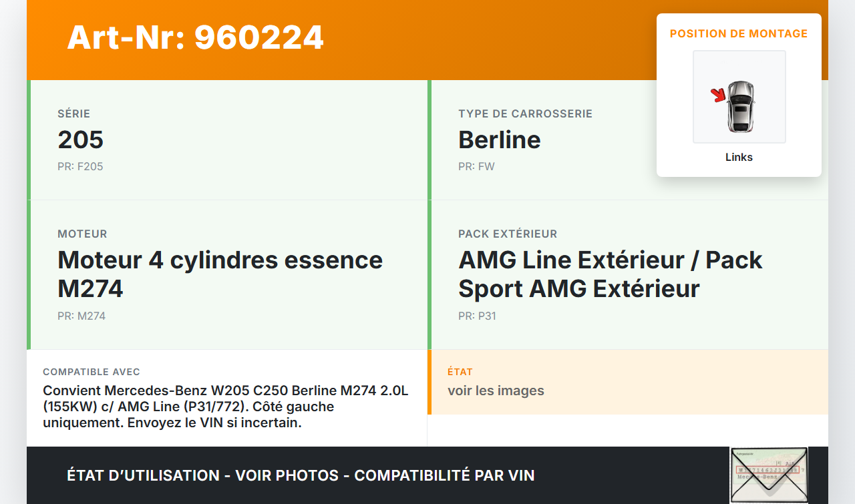
Task: Open the vehicle document thumbnail in footer
Action: point(769,475)
